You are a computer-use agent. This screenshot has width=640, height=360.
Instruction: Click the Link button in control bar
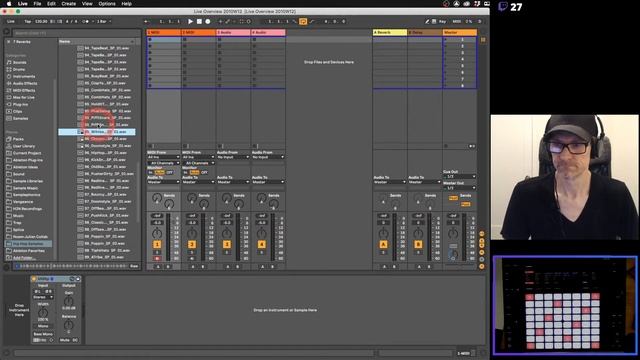[x=11, y=21]
